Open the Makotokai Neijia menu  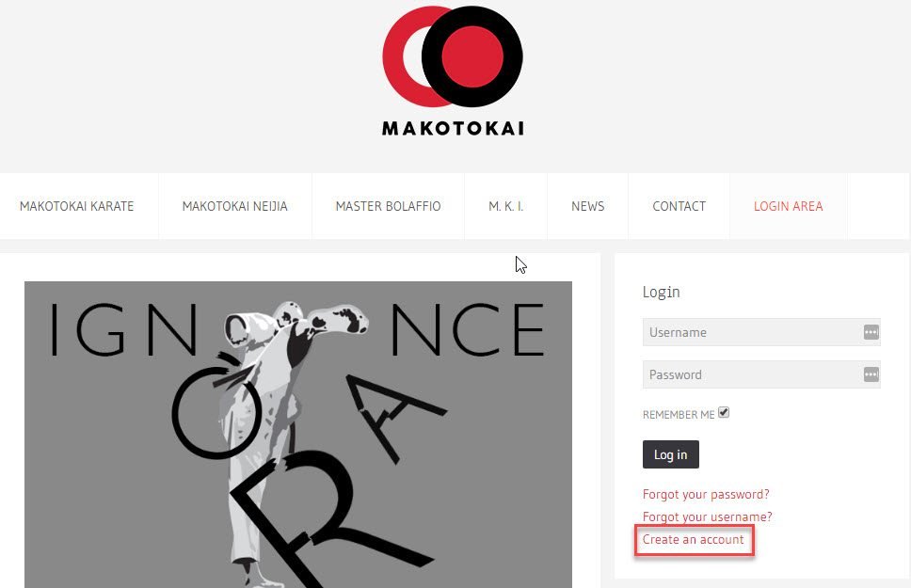[x=234, y=206]
